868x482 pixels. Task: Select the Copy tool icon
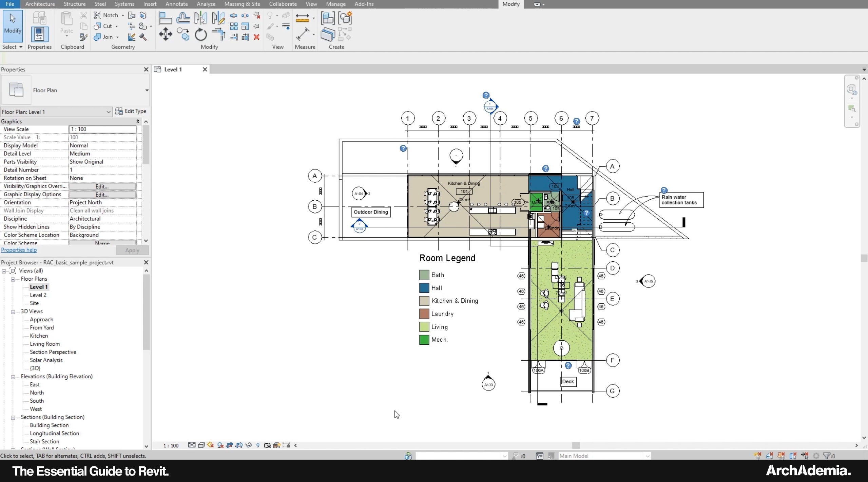(183, 34)
